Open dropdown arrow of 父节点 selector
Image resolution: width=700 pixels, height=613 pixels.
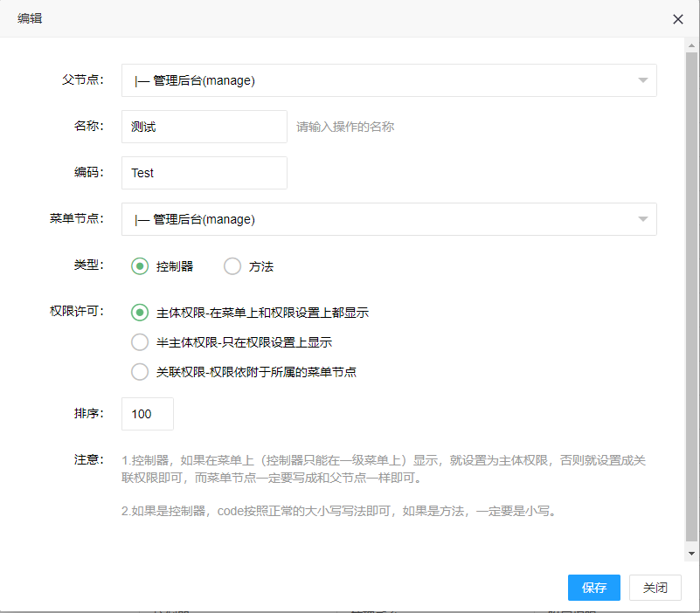point(643,80)
